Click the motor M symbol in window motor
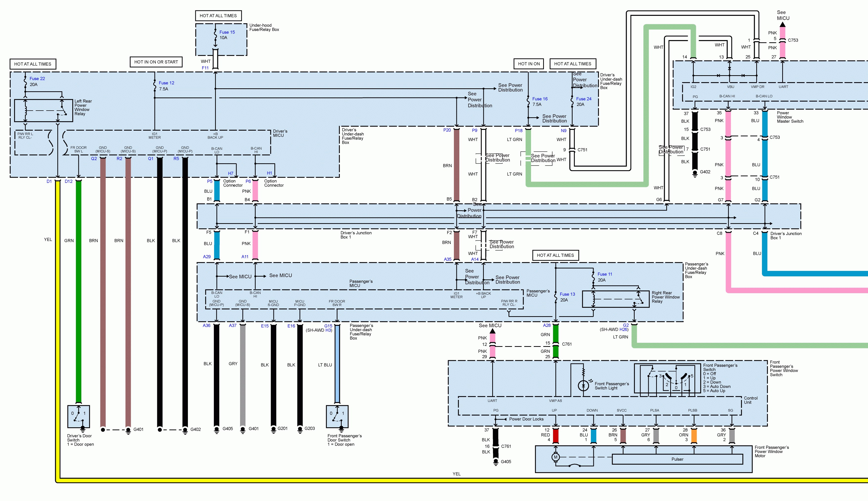 (x=556, y=457)
